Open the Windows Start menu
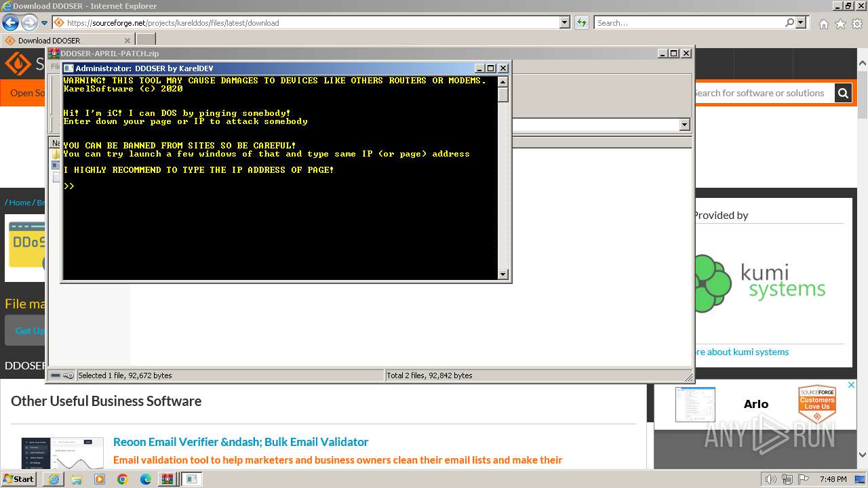The width and height of the screenshot is (868, 488). click(x=18, y=479)
